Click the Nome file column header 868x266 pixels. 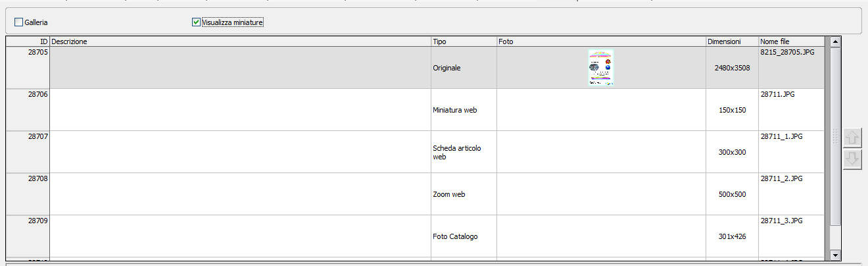[791, 41]
